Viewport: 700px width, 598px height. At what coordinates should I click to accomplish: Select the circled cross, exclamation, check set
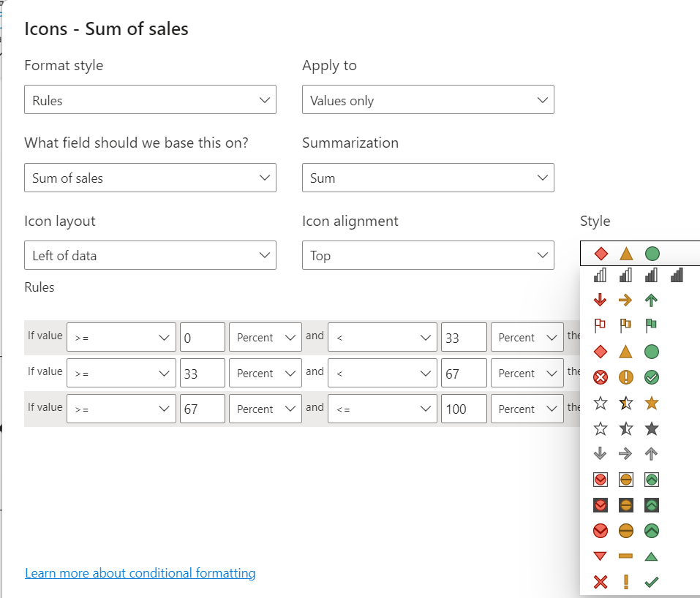pos(626,377)
